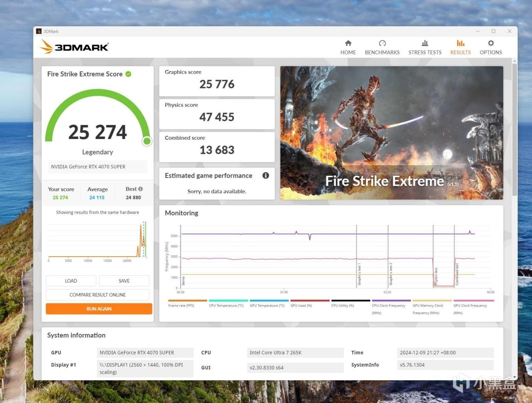The width and height of the screenshot is (532, 403).
Task: Click the info icon next to Best
Action: 140,189
